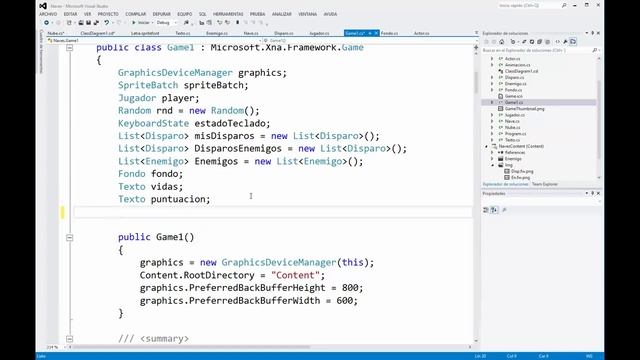The width and height of the screenshot is (640, 360).
Task: Open the Debug configuration dropdown
Action: coord(167,23)
